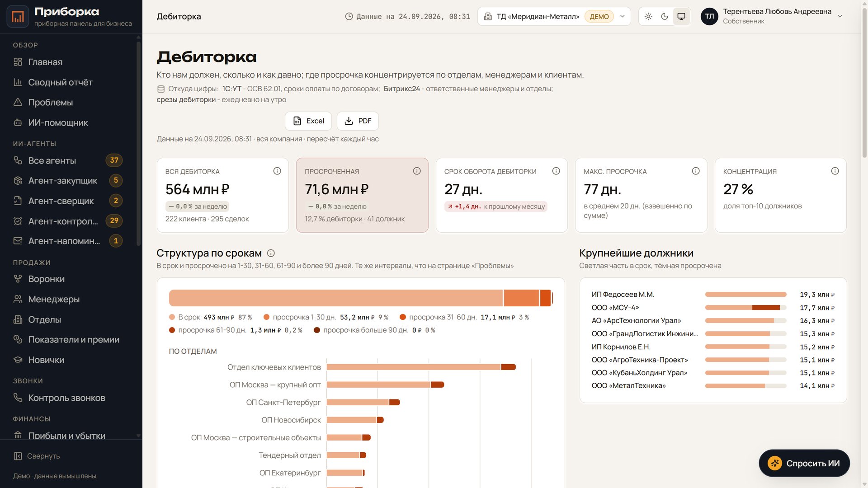Click the Приборка logo icon
The image size is (868, 488).
point(18,16)
